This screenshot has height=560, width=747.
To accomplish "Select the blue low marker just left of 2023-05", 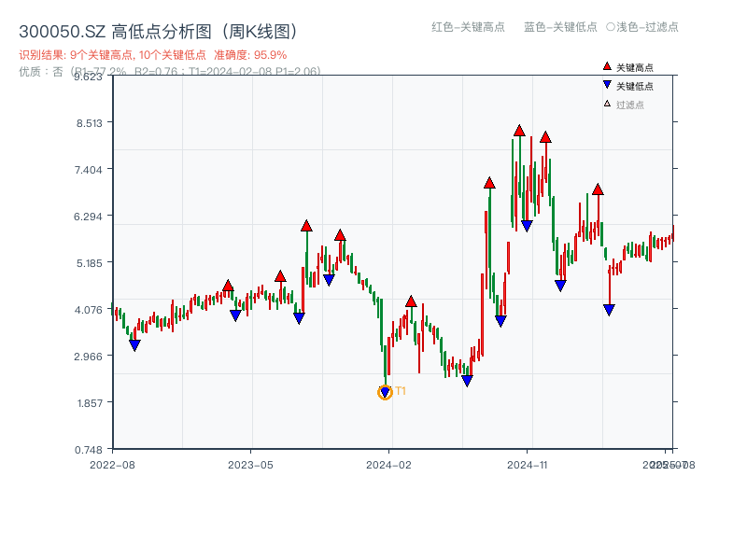I will pos(235,315).
